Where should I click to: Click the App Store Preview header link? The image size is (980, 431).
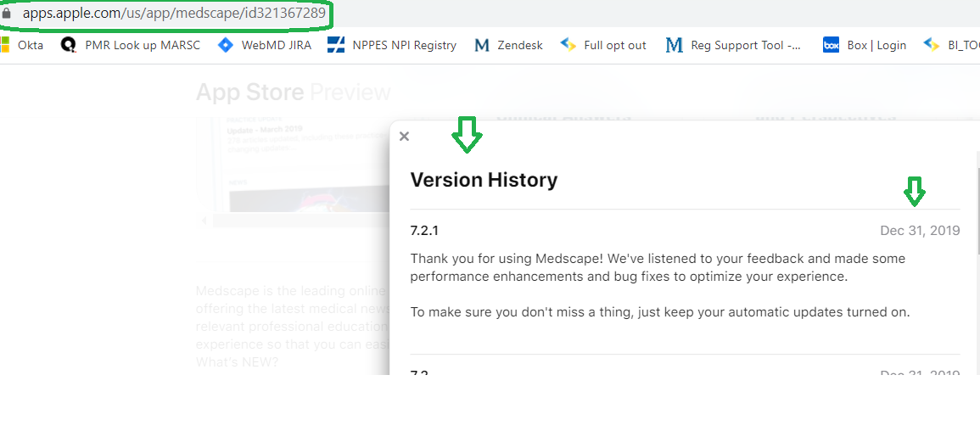pos(293,92)
